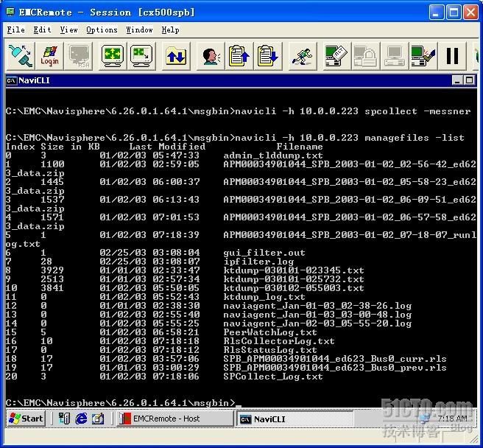The height and width of the screenshot is (448, 483).
Task: Open the file transfer folder icon
Action: pos(176,56)
